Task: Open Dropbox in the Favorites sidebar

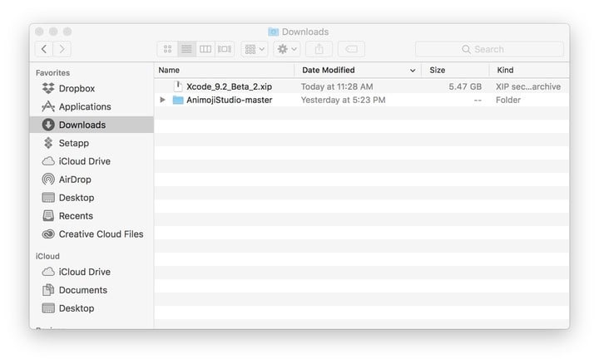Action: [x=92, y=89]
